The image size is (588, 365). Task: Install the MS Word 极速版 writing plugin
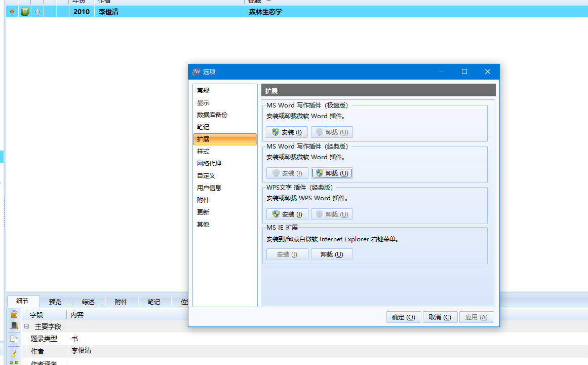(x=287, y=132)
